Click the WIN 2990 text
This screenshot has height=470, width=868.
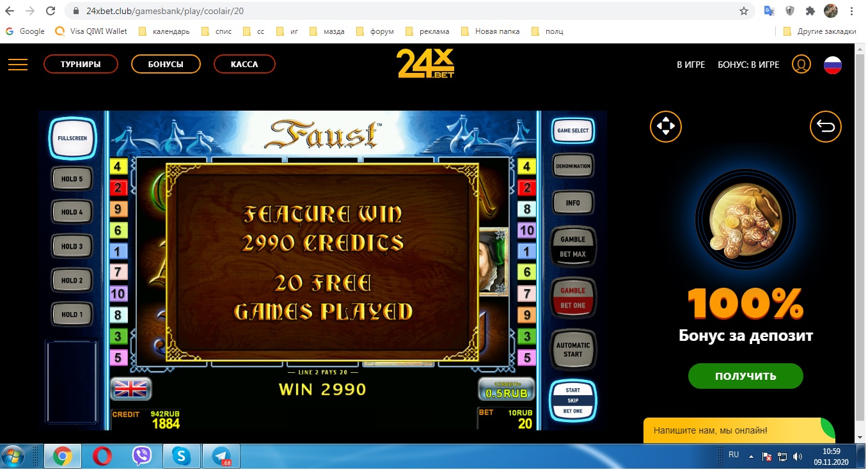pyautogui.click(x=322, y=389)
